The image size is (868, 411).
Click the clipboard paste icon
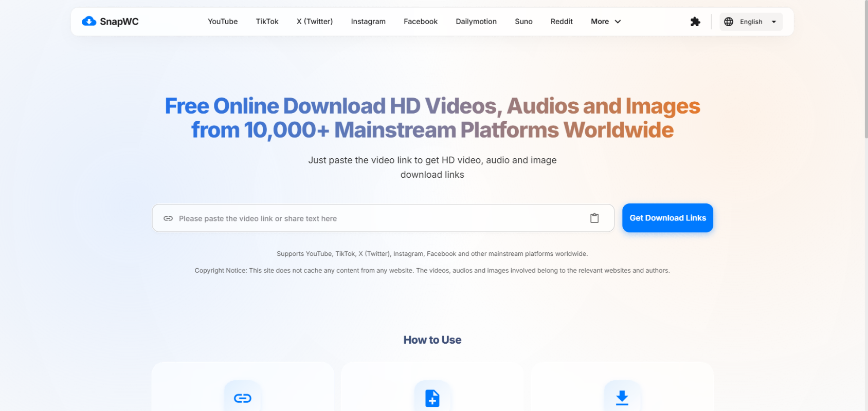pos(594,218)
